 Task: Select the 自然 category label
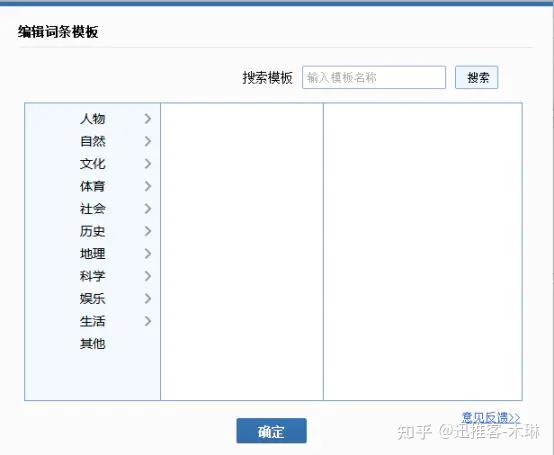[x=93, y=141]
